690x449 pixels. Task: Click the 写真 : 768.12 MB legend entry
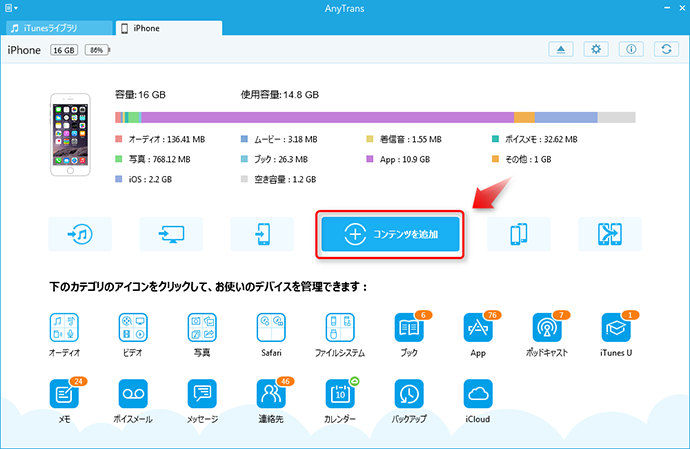click(153, 159)
